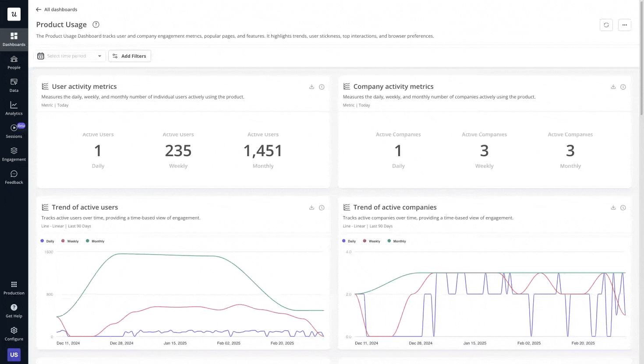Open the Feedback section in sidebar
The image size is (644, 364).
pyautogui.click(x=14, y=177)
